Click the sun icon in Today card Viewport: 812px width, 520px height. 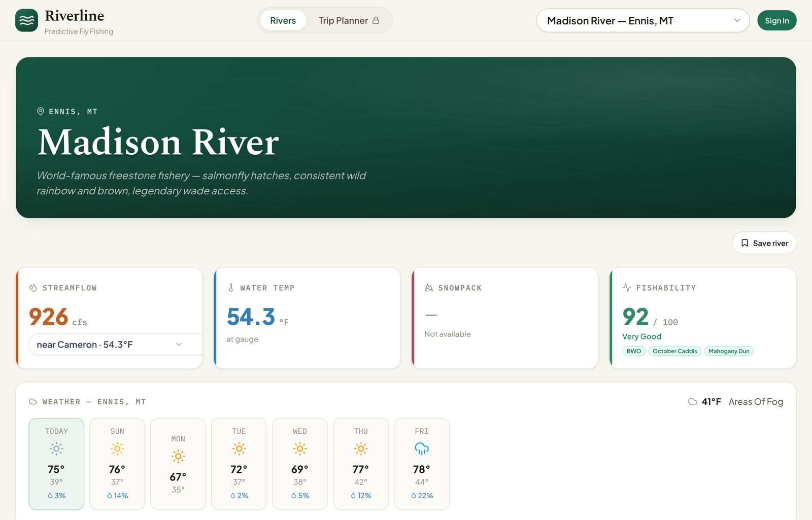click(x=56, y=448)
